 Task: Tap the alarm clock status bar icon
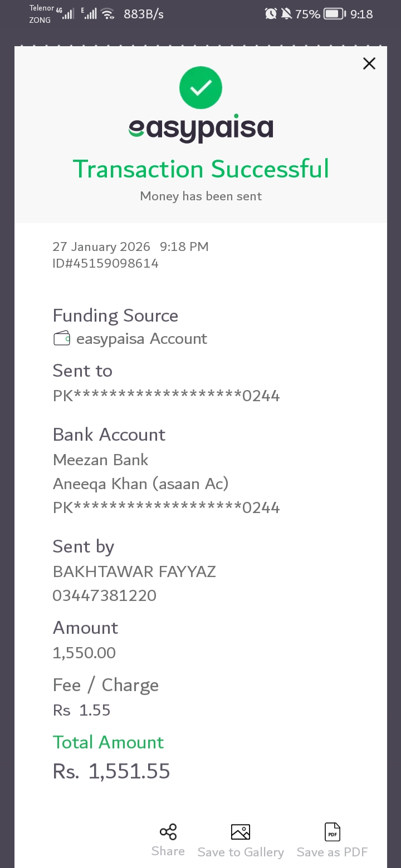tap(271, 14)
